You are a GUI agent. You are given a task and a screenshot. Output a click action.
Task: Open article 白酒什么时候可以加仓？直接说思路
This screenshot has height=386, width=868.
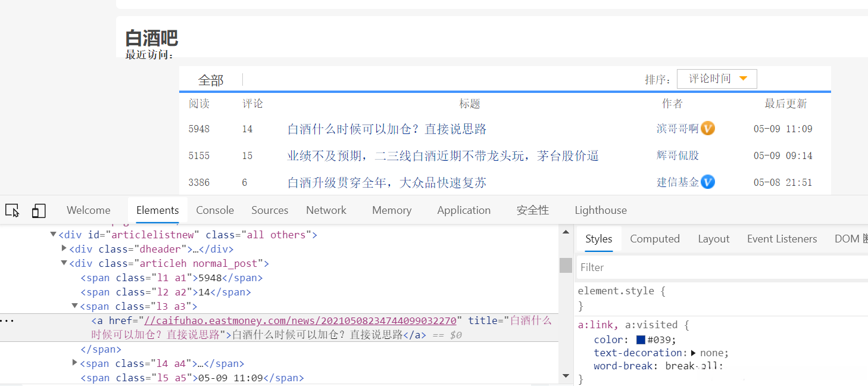(x=387, y=129)
